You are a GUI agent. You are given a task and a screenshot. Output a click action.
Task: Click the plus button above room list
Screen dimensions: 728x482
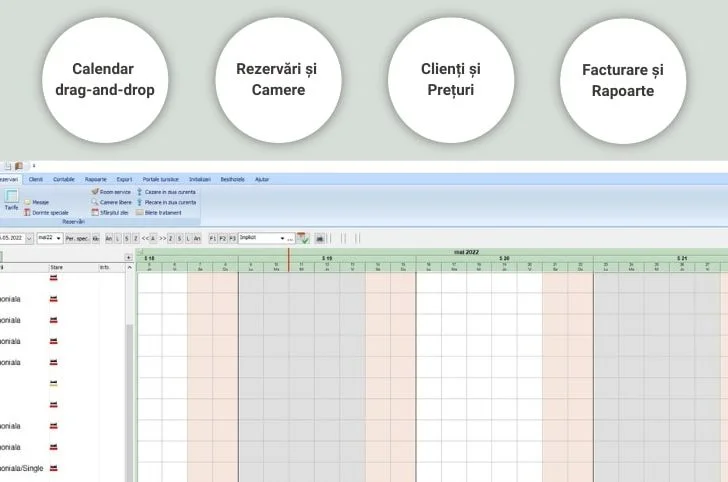(x=128, y=257)
